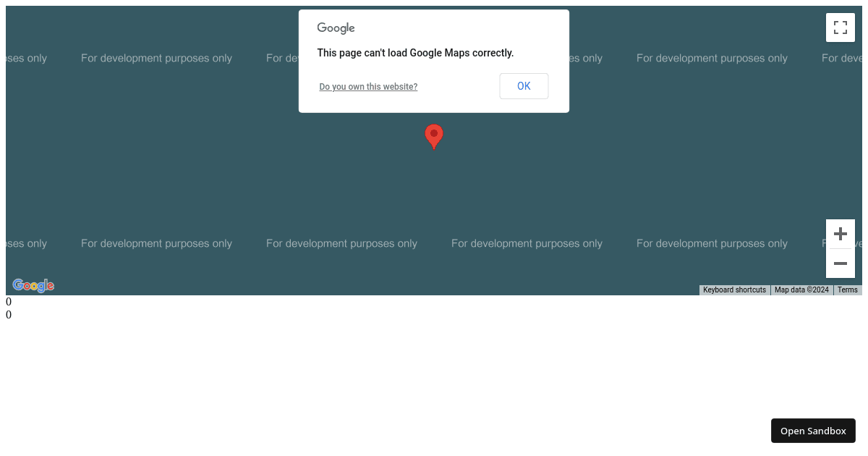Viewport: 868px width, 456px height.
Task: Open the map Terms link
Action: coord(848,290)
